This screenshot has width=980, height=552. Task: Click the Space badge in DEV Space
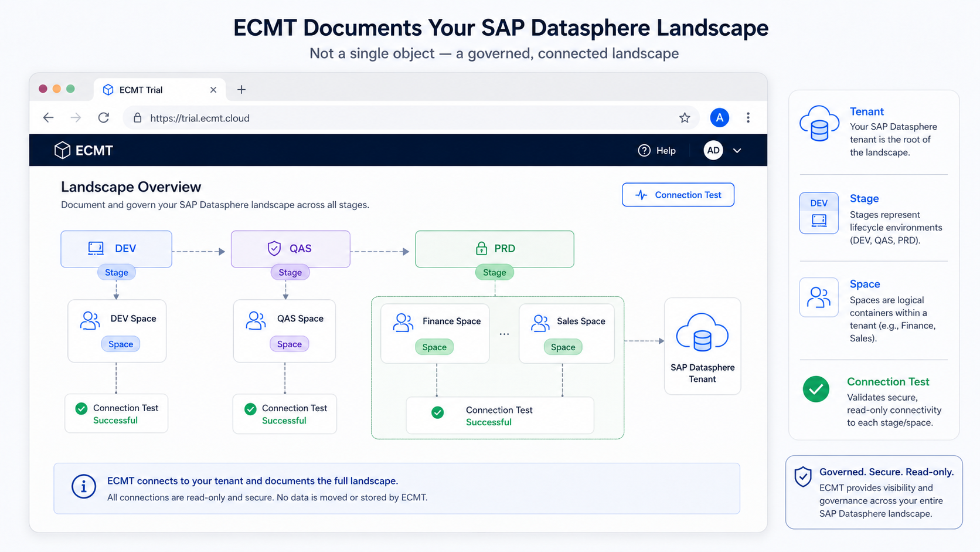pos(121,344)
